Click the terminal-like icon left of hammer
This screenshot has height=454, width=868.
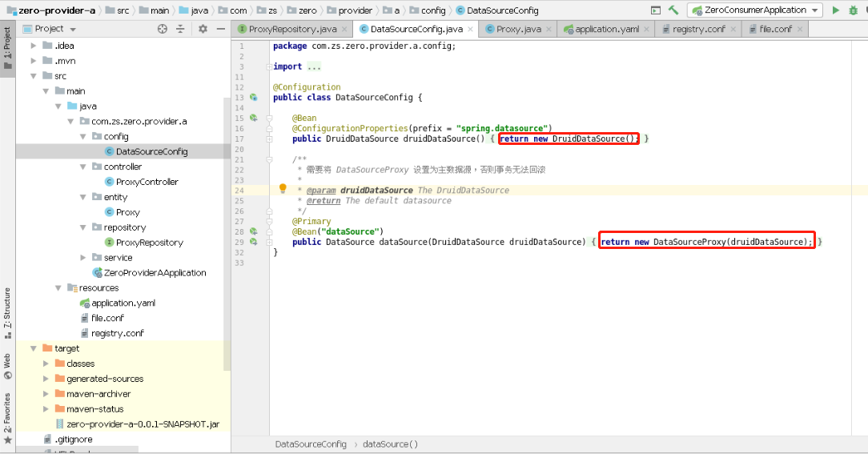656,10
